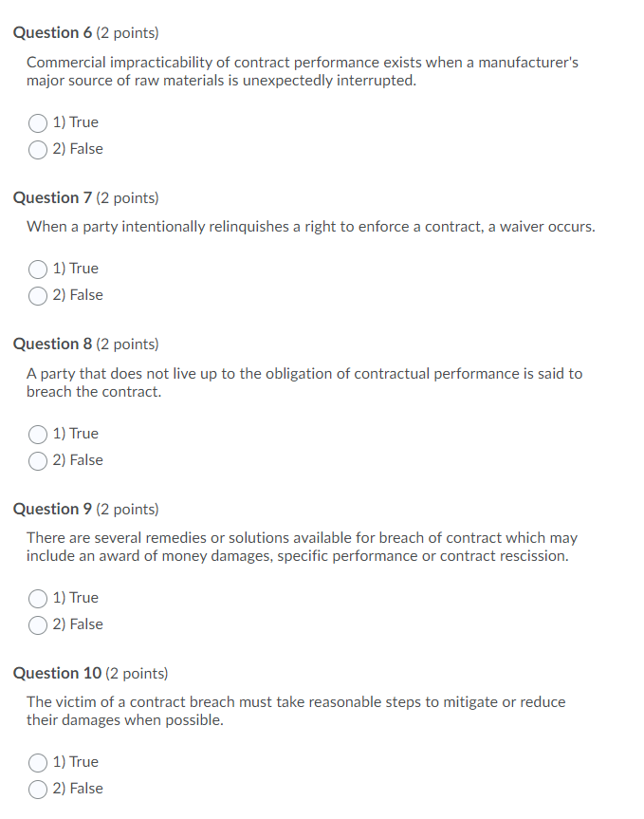Image resolution: width=644 pixels, height=819 pixels.
Task: Select False for Question 10
Action: tap(38, 789)
